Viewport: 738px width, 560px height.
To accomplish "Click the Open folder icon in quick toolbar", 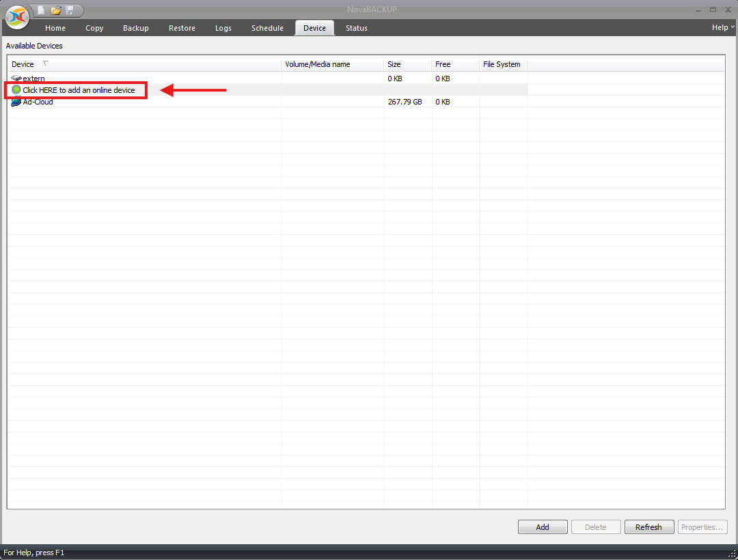I will 56,10.
